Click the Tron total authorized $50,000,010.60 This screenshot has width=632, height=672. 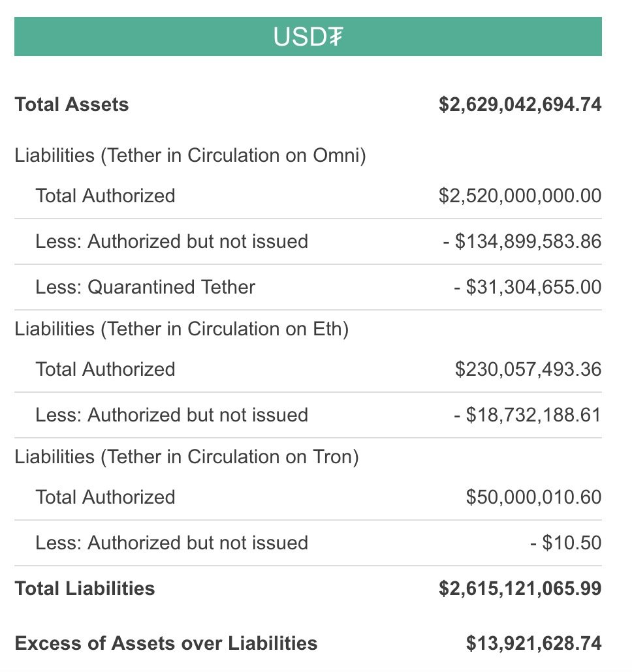pos(534,498)
